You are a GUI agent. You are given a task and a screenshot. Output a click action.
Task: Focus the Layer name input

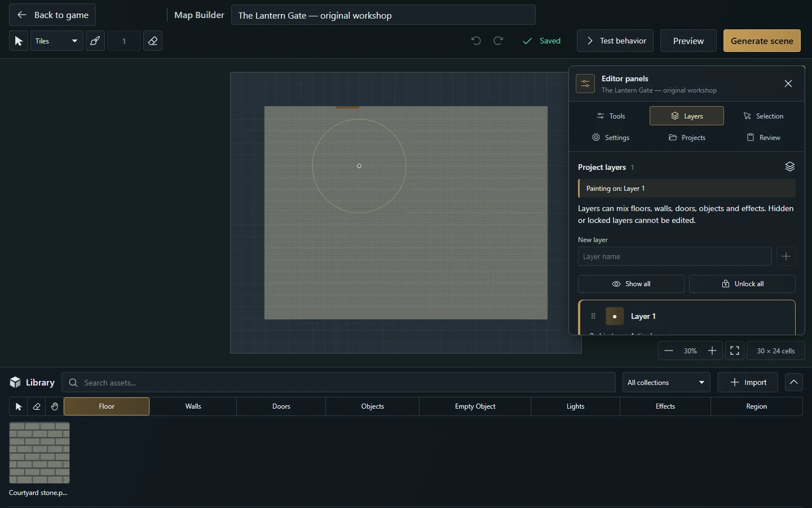tap(674, 256)
